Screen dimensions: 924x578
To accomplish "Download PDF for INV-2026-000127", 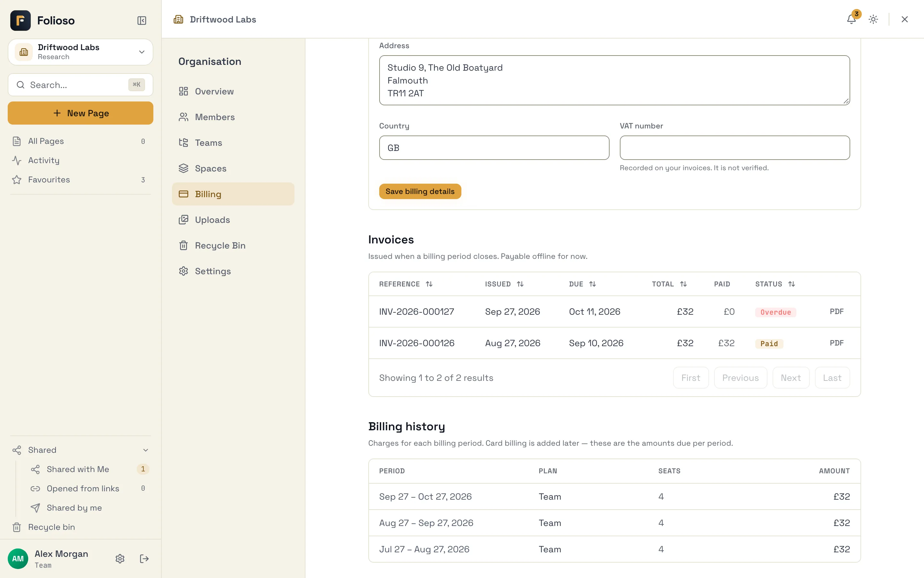I will tap(836, 311).
